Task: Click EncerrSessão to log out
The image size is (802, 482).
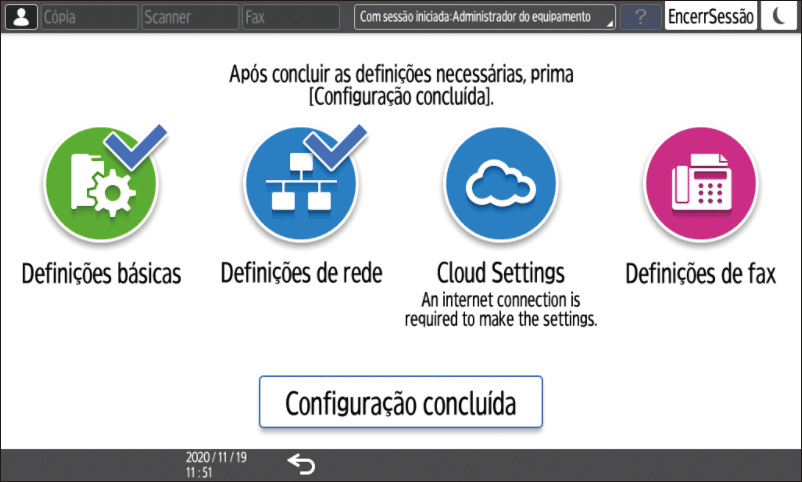Action: (710, 17)
